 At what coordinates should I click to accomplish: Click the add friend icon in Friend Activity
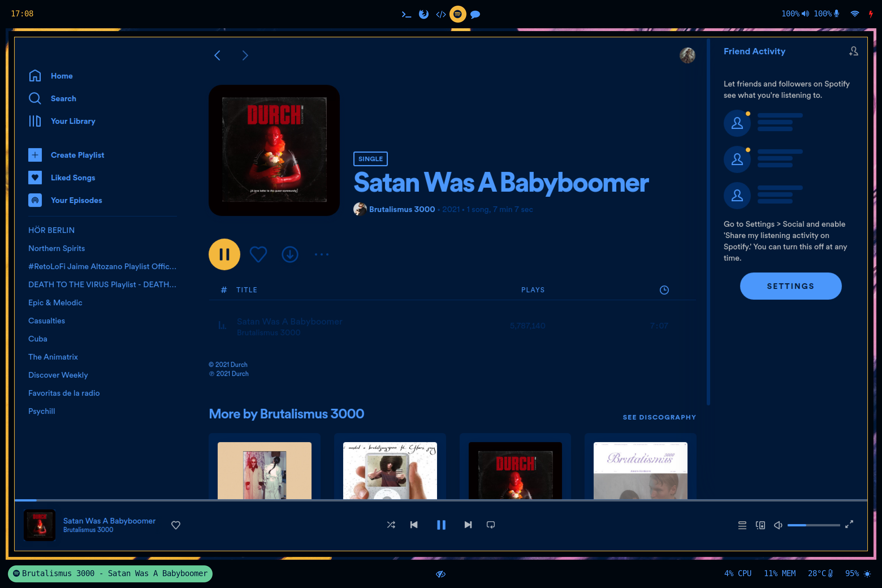tap(853, 51)
